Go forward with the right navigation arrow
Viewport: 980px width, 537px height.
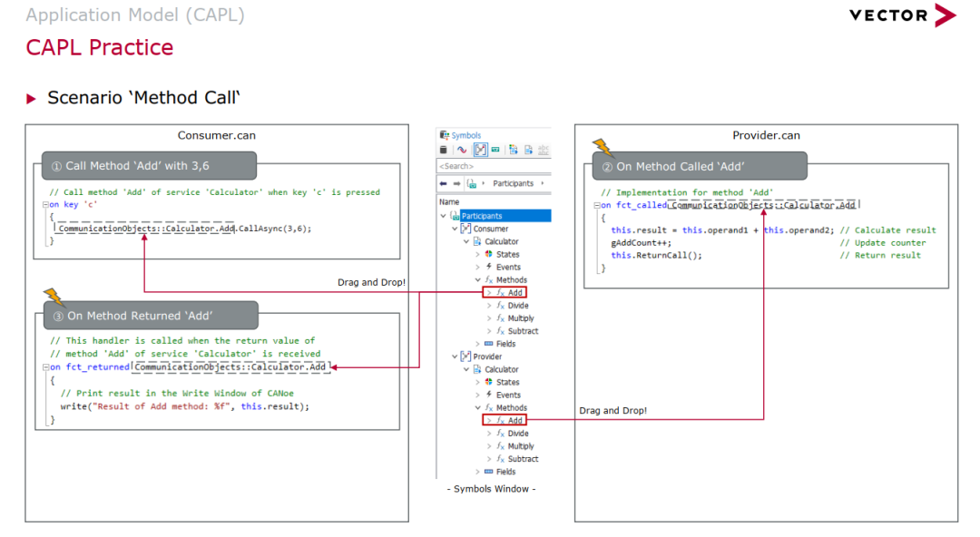point(456,184)
